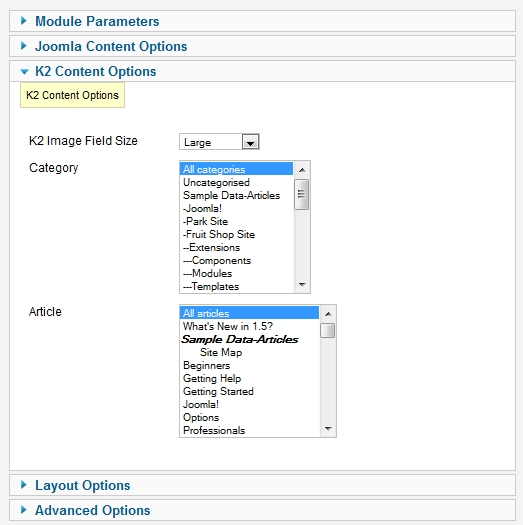This screenshot has height=525, width=523.
Task: Expand the Joomla Content Options arrow
Action: (x=23, y=46)
